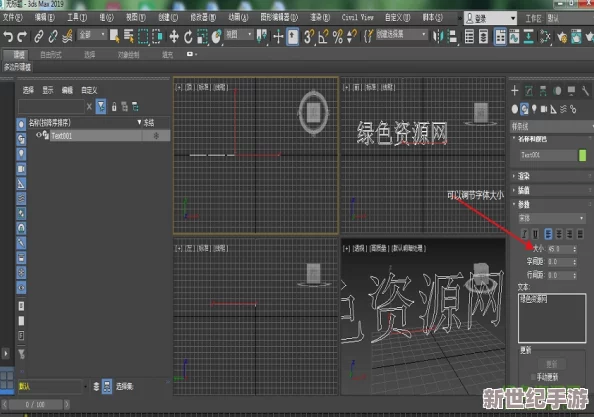Toggle underline text style button
594x417 pixels.
tap(535, 234)
